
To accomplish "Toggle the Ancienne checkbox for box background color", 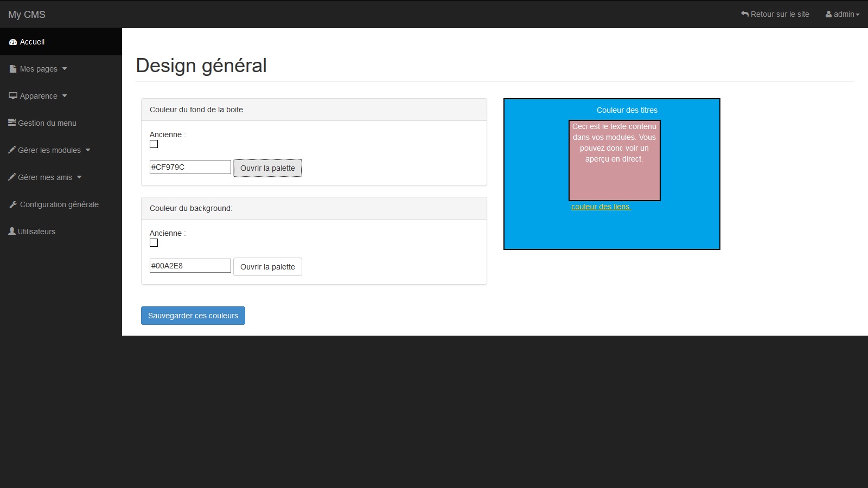I will pyautogui.click(x=154, y=144).
